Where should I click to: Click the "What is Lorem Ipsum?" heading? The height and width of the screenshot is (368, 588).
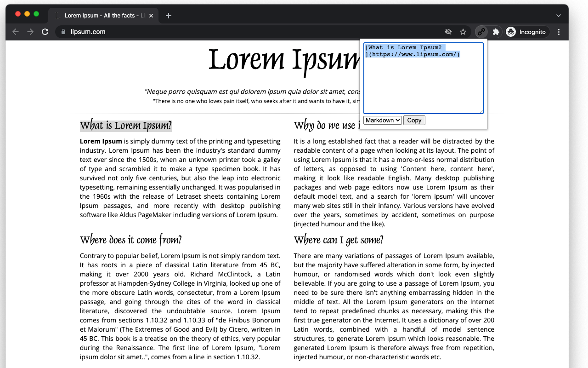click(x=125, y=126)
